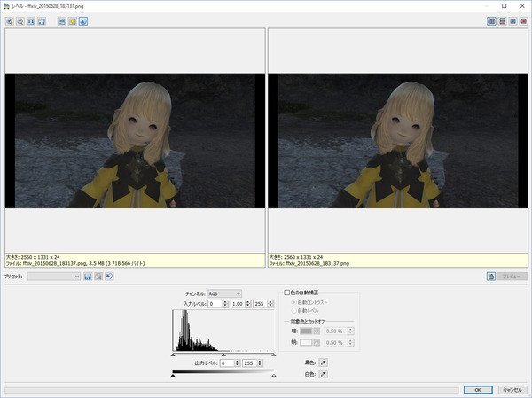Click the zoom in magnifier icon
The image size is (532, 398).
click(10, 21)
